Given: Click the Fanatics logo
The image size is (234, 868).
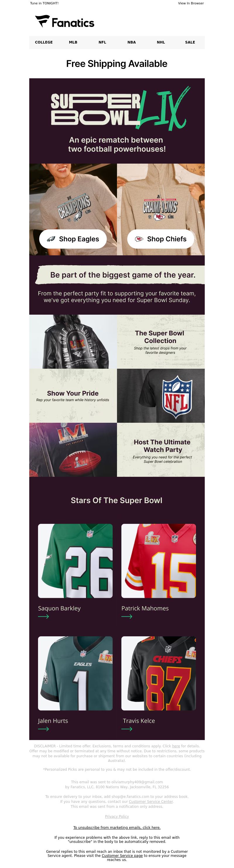Looking at the screenshot, I should [x=65, y=22].
